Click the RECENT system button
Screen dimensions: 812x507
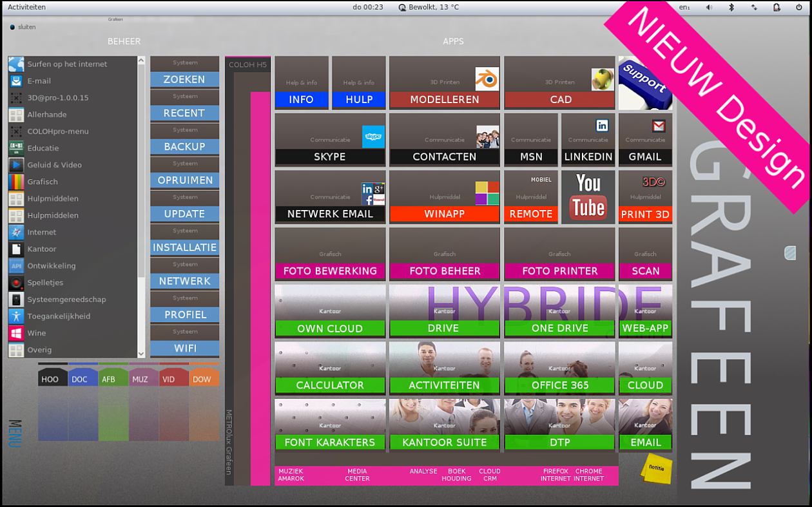click(x=184, y=113)
